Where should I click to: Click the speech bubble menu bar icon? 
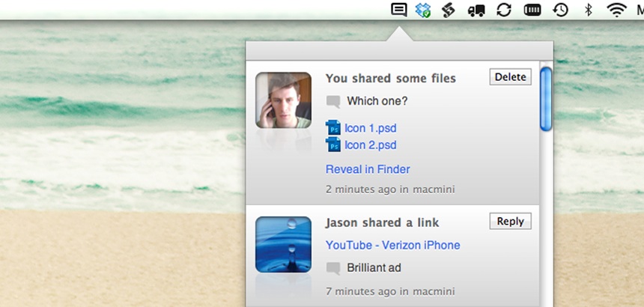(x=400, y=10)
